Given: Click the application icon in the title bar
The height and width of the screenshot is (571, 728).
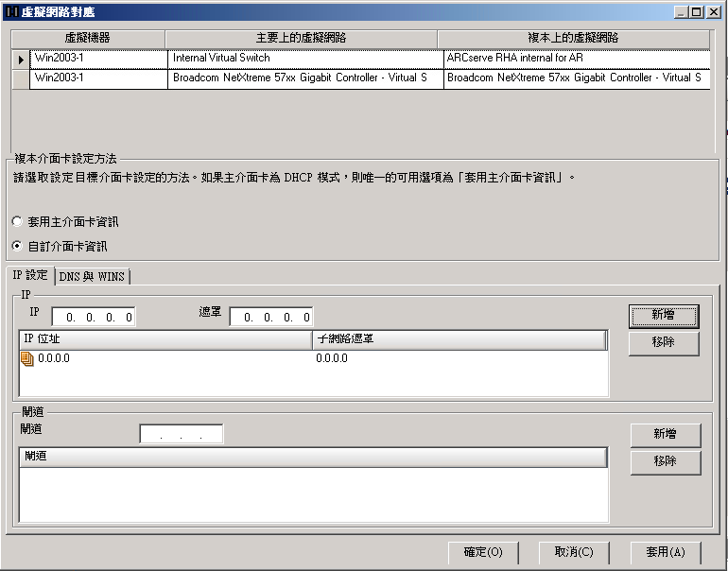Looking at the screenshot, I should [x=11, y=11].
